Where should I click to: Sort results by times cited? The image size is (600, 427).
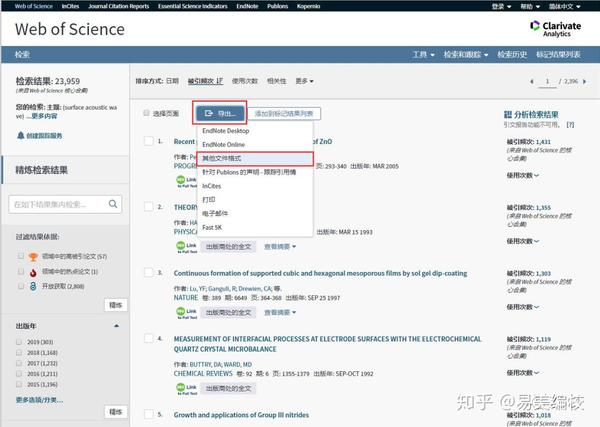(205, 81)
